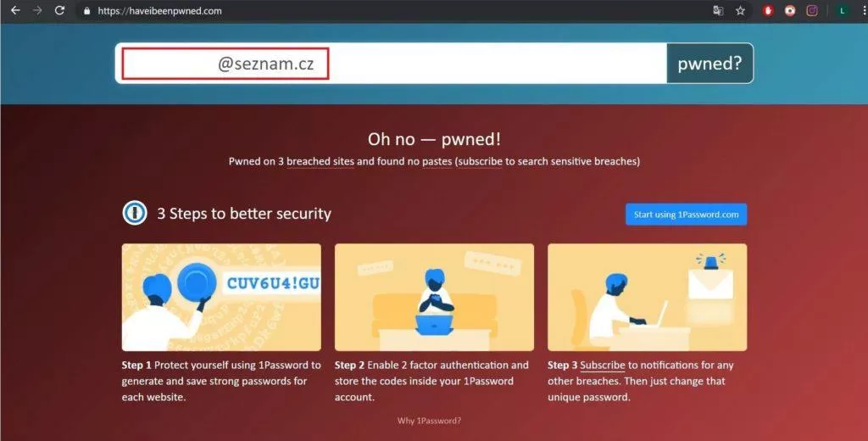
Task: Click the padlock site security icon
Action: pos(87,10)
